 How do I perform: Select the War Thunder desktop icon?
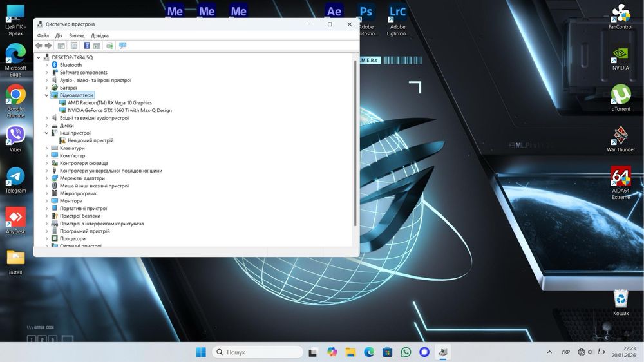point(621,139)
